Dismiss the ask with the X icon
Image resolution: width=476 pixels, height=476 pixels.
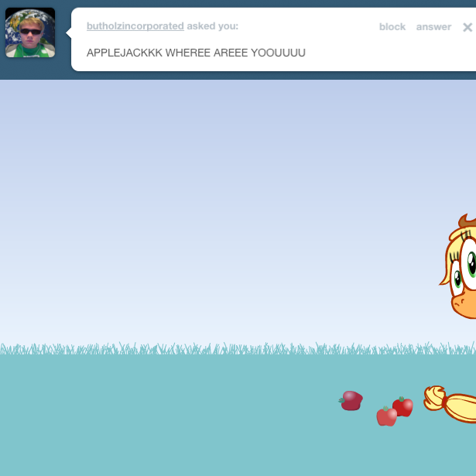point(467,27)
